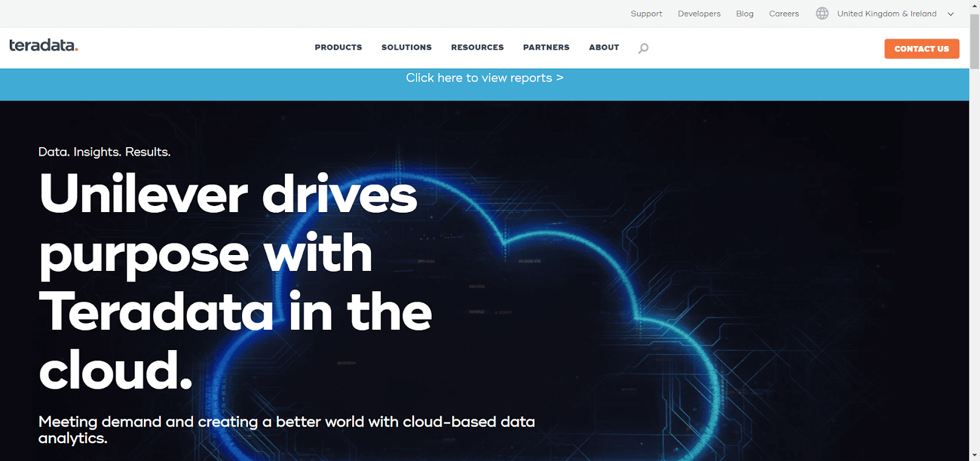Open the site search magnifier icon
The height and width of the screenshot is (461, 980).
tap(643, 48)
